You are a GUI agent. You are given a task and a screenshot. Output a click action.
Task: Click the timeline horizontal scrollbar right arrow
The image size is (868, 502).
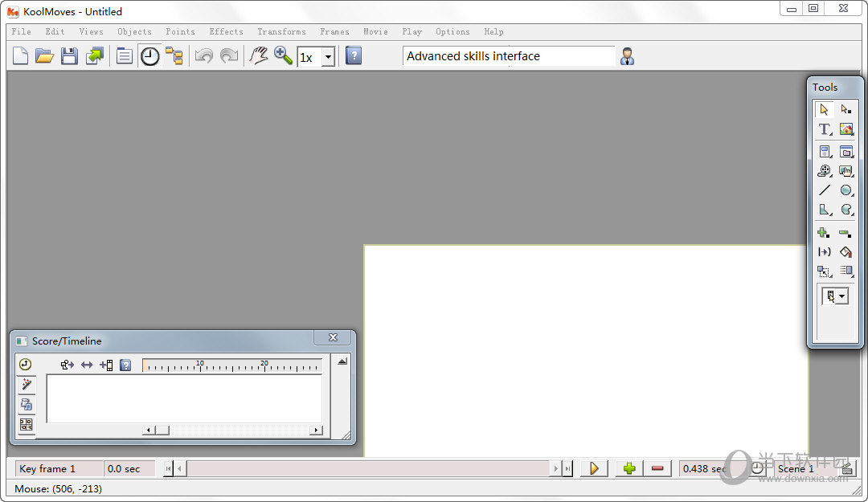(316, 430)
